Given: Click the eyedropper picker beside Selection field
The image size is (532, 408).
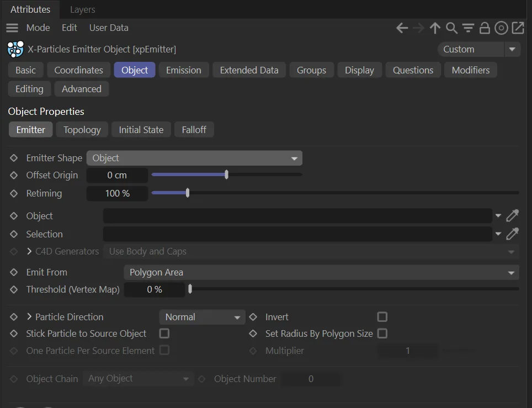Looking at the screenshot, I should pyautogui.click(x=513, y=234).
